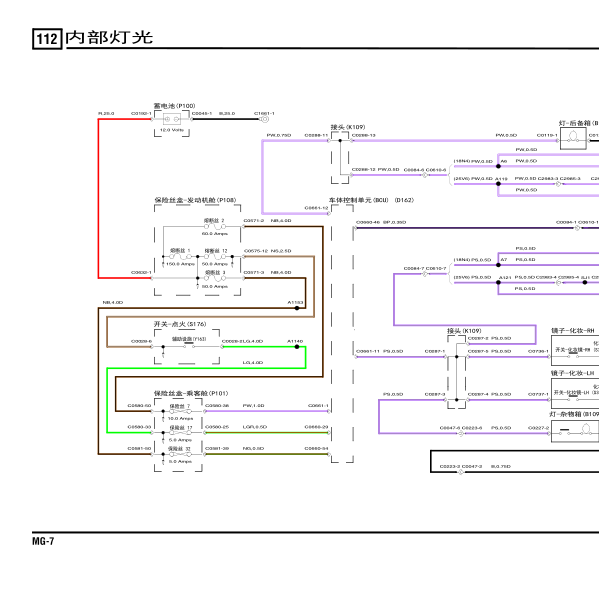Click the 保险丝 7 fuse symbol

pyautogui.click(x=180, y=411)
